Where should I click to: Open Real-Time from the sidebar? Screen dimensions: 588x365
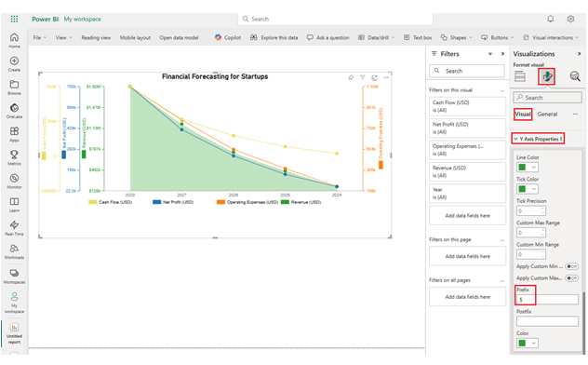pos(14,228)
